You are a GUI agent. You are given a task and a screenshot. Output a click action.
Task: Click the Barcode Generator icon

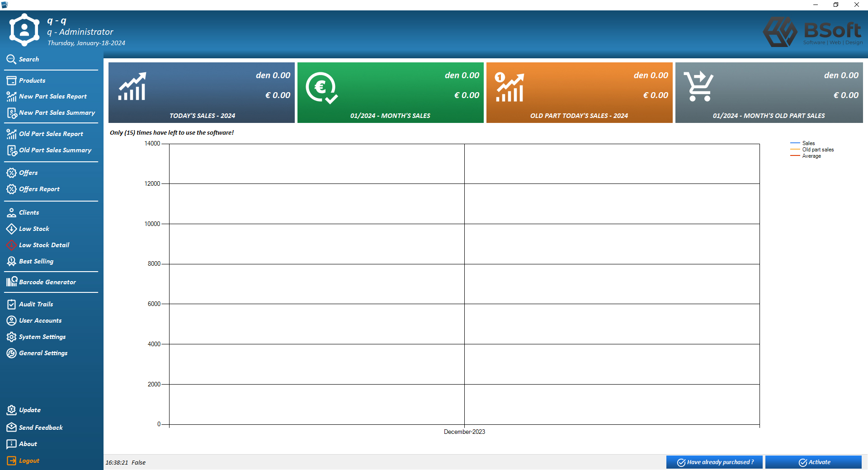[12, 282]
